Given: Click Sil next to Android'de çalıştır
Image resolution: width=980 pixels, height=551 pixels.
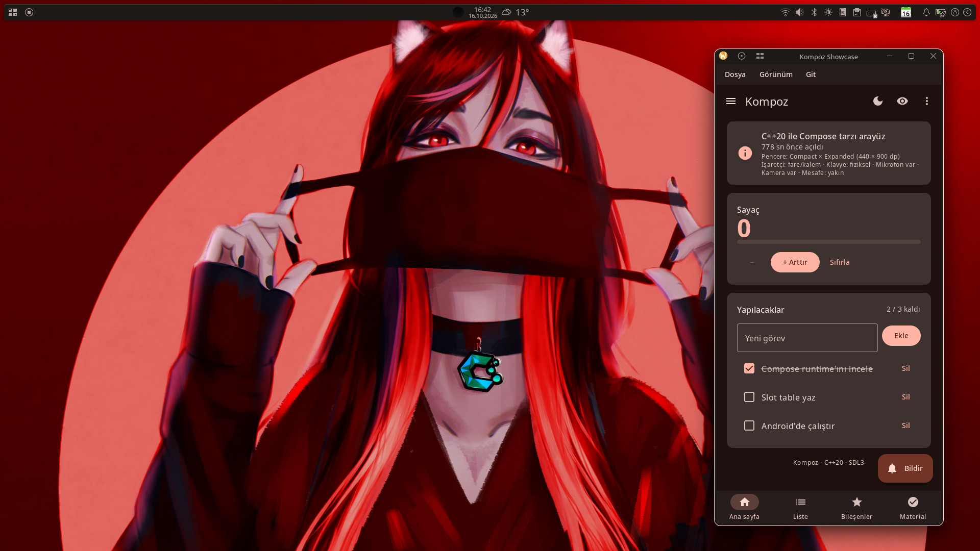Looking at the screenshot, I should click(x=906, y=425).
